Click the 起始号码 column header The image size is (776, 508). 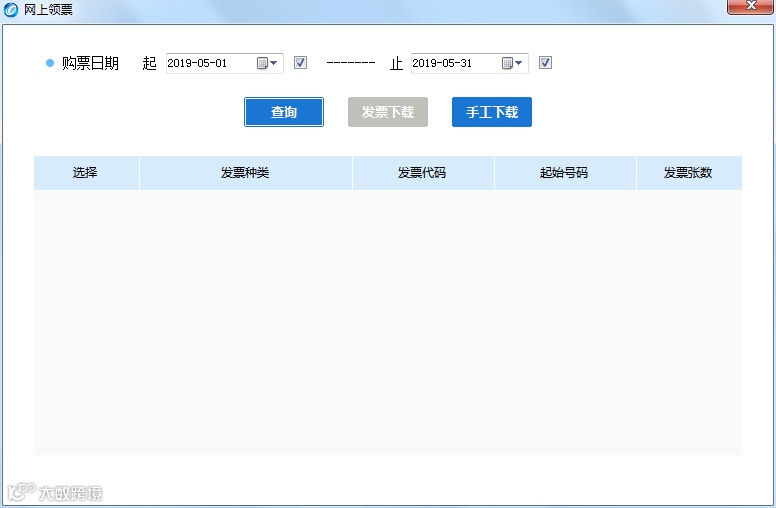point(565,173)
